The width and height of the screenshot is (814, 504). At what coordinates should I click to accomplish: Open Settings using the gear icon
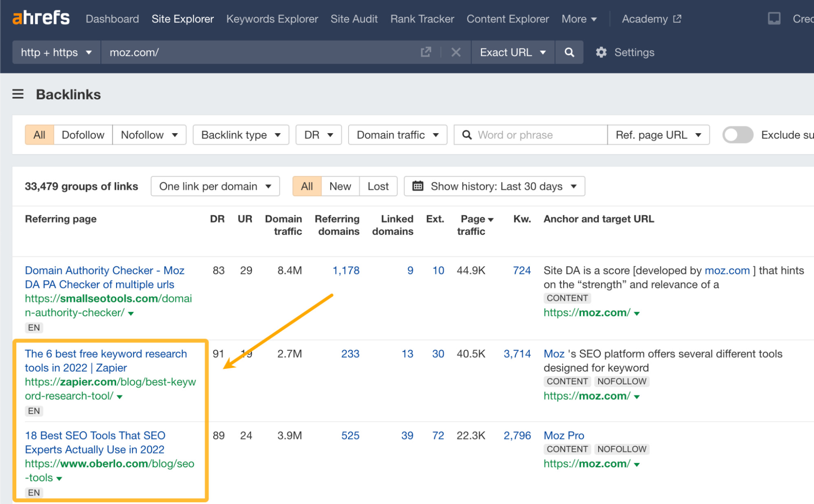pos(601,52)
